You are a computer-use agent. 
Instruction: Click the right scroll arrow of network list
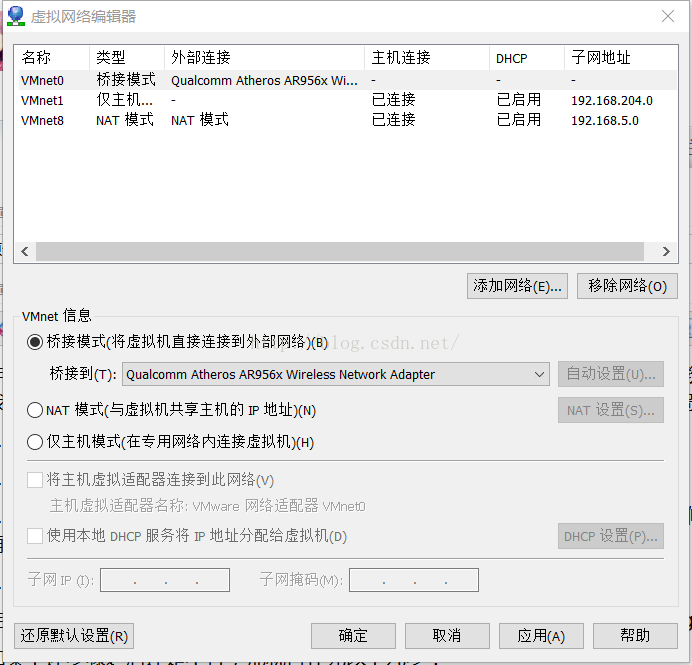pos(666,252)
